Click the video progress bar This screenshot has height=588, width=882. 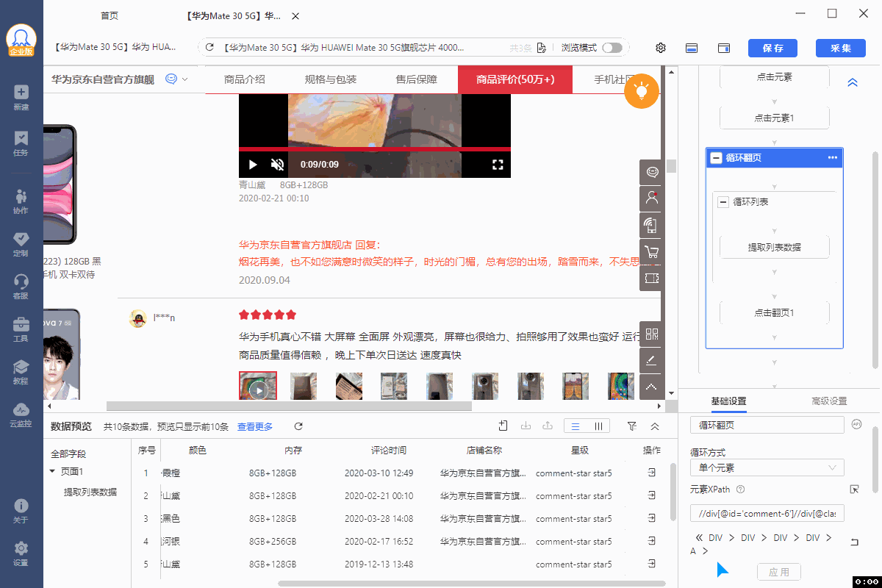pos(374,149)
